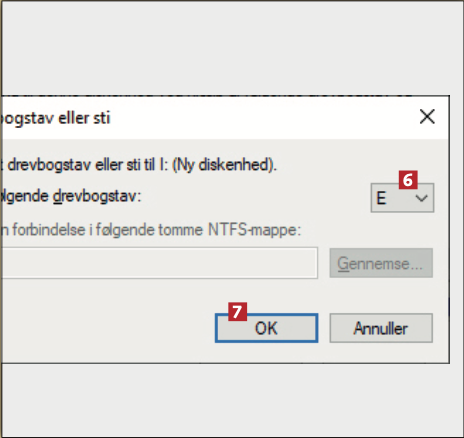Click the red step 6 marker badge
Viewport: 464px width, 438px height.
[x=408, y=180]
